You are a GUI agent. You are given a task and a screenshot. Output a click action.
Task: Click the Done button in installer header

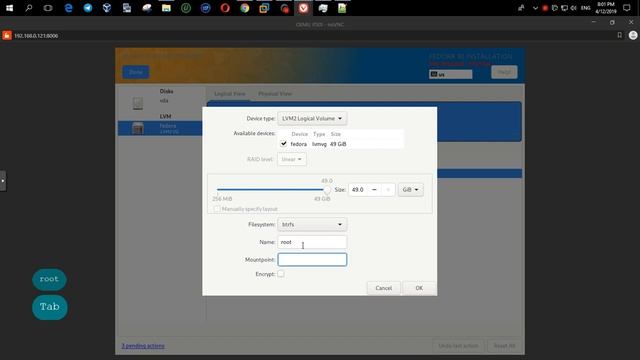[136, 72]
